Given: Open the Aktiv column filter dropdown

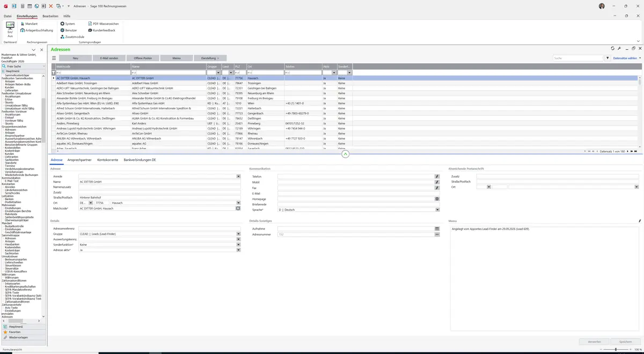Looking at the screenshot, I should point(334,72).
